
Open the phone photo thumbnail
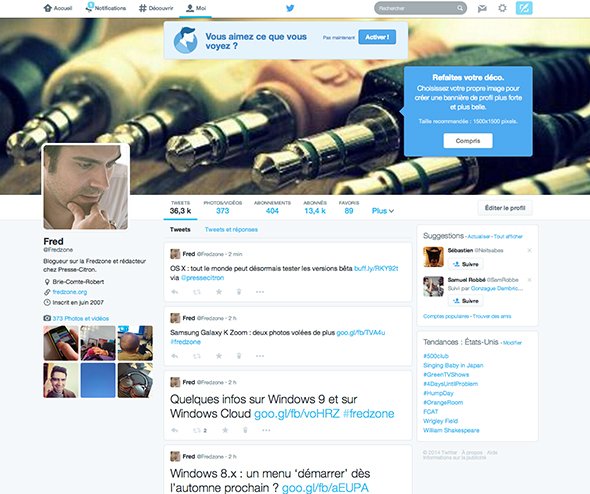(61, 343)
